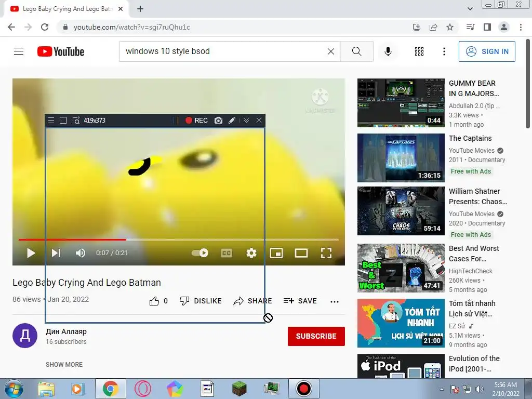Viewport: 532px width, 399px height.
Task: Open YouTube settings three-dot menu
Action: 444,51
